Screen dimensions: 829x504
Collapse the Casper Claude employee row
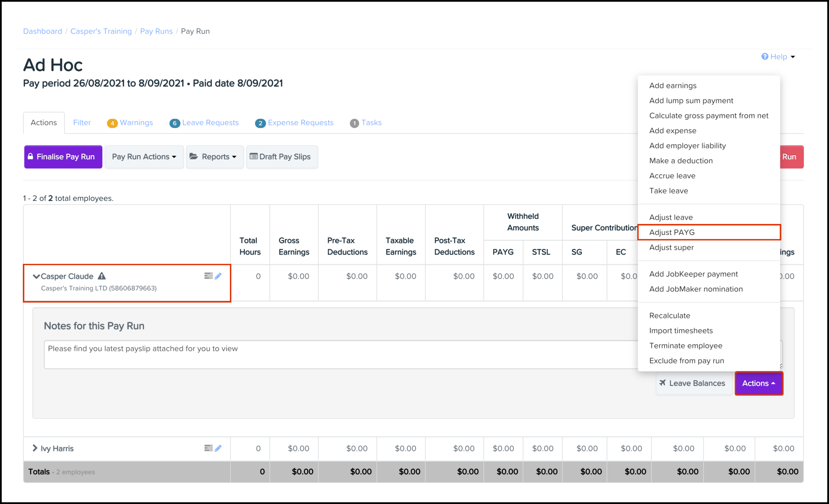[36, 276]
